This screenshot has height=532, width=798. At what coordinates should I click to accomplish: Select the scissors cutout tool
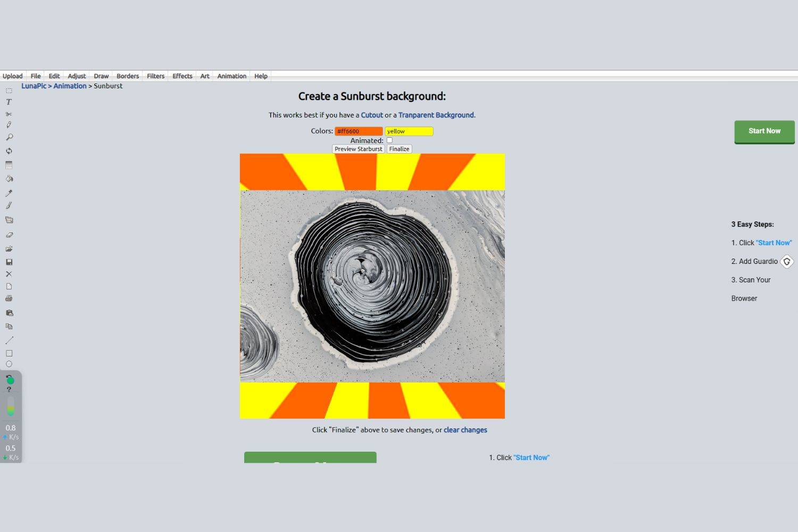(9, 114)
